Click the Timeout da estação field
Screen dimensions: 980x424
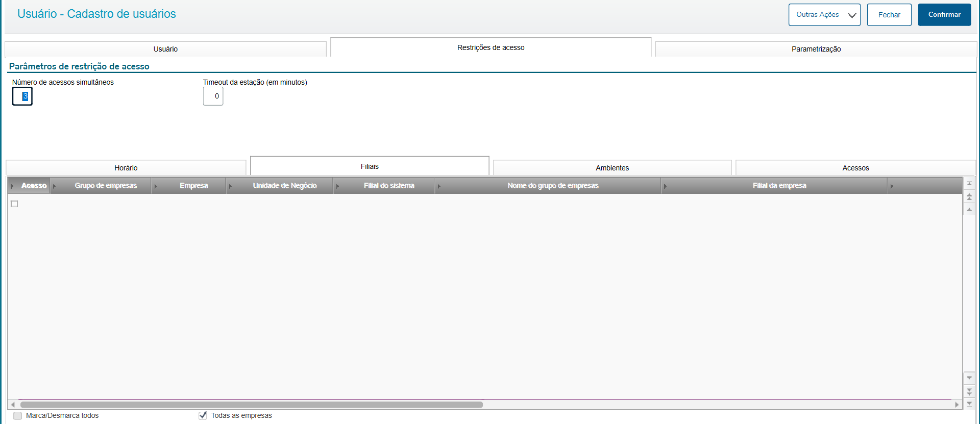point(213,96)
